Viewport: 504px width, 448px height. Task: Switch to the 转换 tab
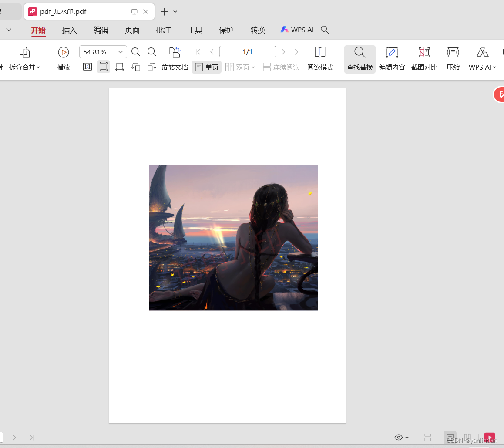click(x=258, y=30)
